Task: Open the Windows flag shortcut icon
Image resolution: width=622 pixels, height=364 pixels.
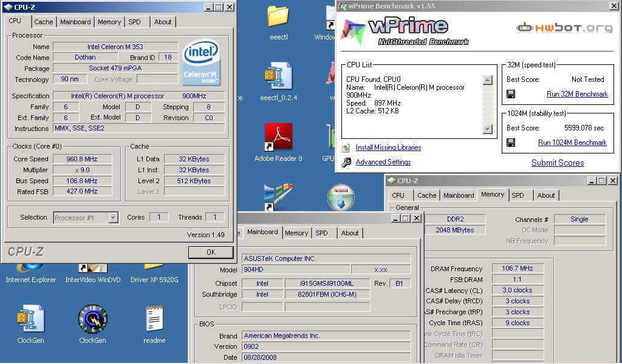Action: pyautogui.click(x=278, y=197)
